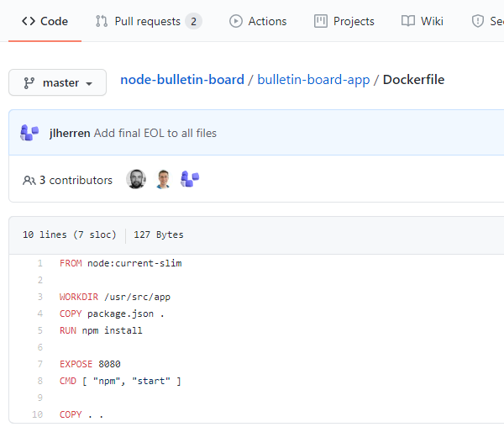Select line number 4
The width and height of the screenshot is (504, 427).
(39, 314)
